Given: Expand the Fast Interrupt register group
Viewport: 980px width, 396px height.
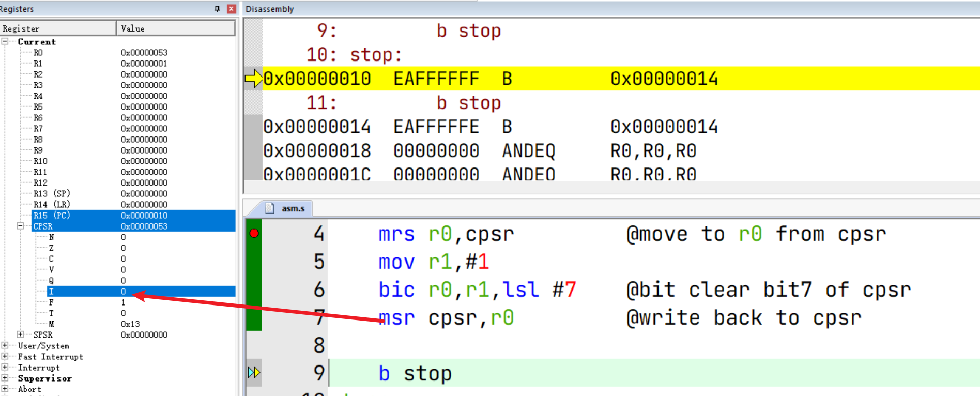Looking at the screenshot, I should (x=5, y=356).
